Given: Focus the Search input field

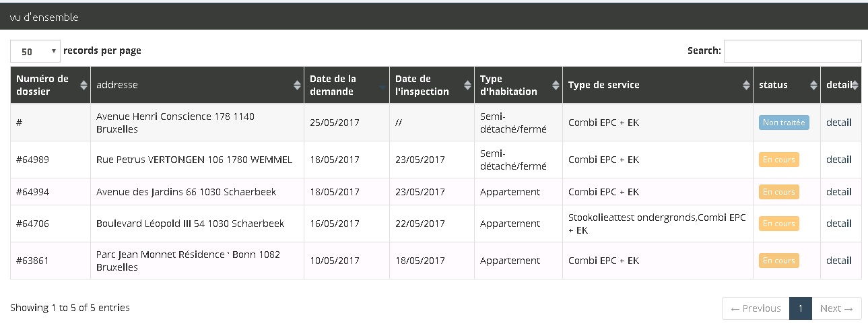Looking at the screenshot, I should [x=792, y=51].
